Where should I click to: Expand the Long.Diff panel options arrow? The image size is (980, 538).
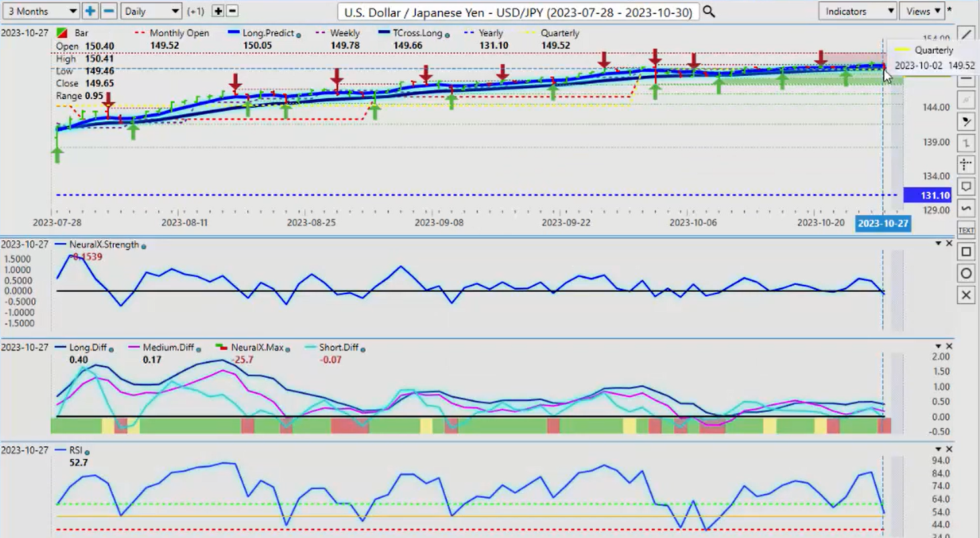[x=938, y=346]
